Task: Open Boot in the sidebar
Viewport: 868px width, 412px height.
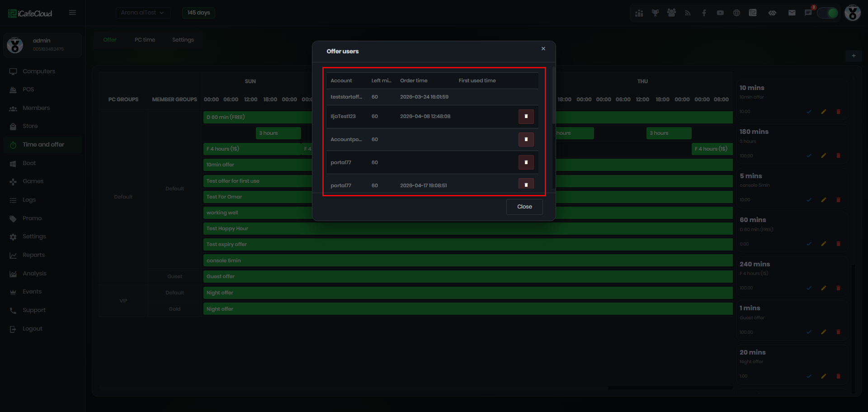Action: pos(42,163)
